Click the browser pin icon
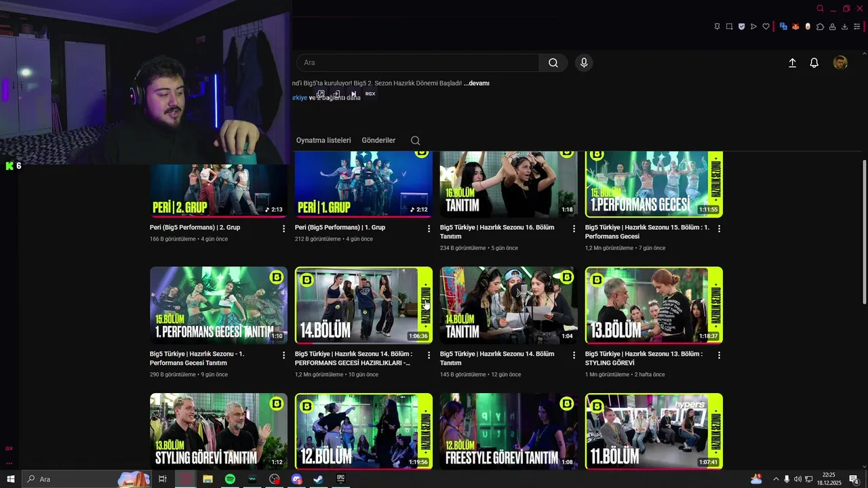Image resolution: width=868 pixels, height=488 pixels. pos(717,26)
